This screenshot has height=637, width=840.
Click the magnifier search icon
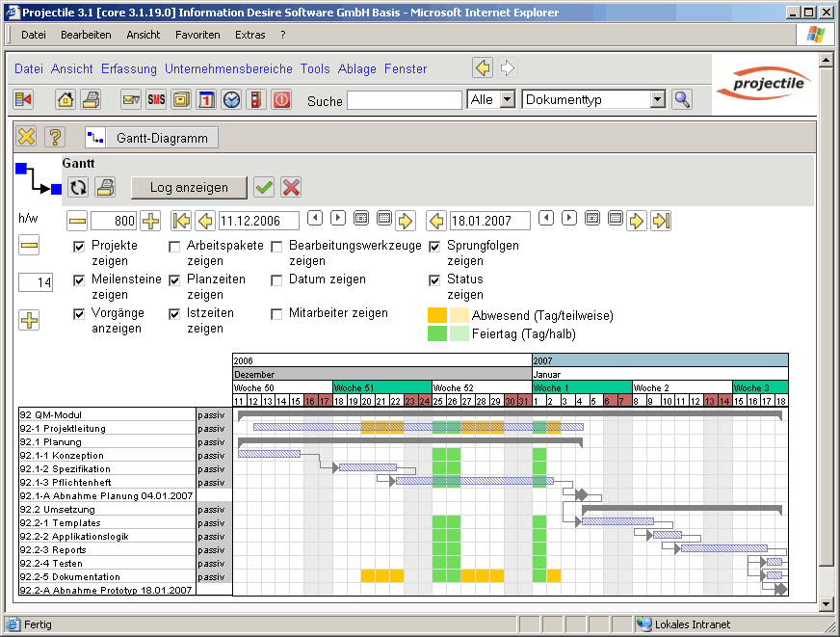[x=682, y=99]
